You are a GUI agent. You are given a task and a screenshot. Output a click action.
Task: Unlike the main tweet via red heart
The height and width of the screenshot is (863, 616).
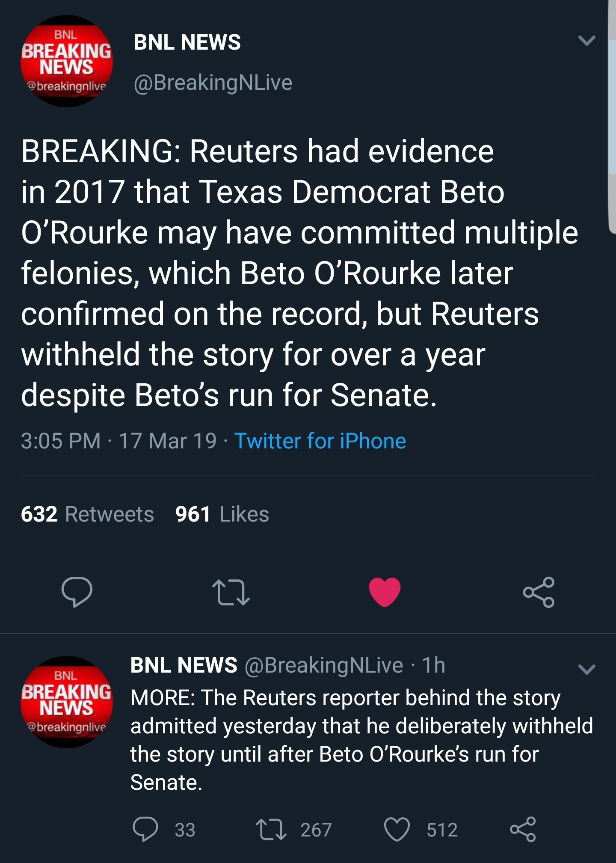385,592
